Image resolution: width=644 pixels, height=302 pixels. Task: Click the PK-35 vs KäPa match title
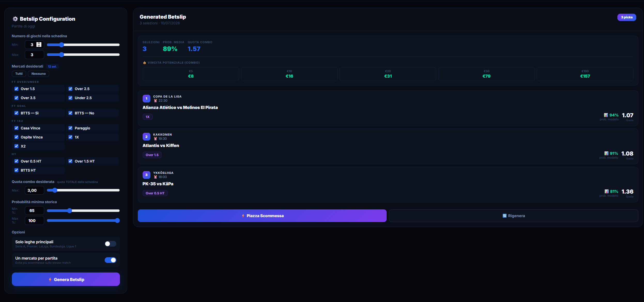point(158,184)
